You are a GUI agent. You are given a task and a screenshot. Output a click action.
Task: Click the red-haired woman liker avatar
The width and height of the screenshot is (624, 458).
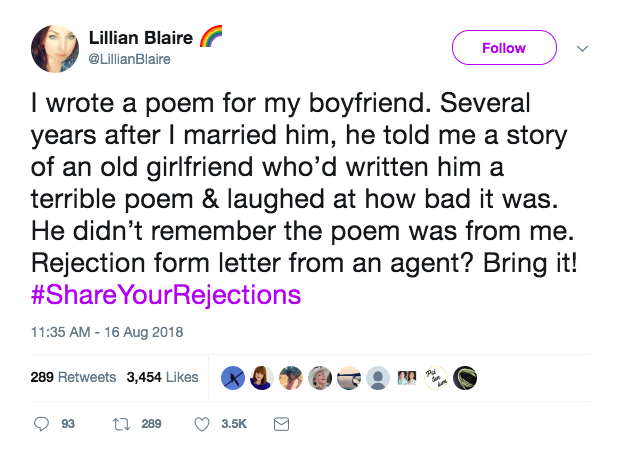click(x=262, y=377)
